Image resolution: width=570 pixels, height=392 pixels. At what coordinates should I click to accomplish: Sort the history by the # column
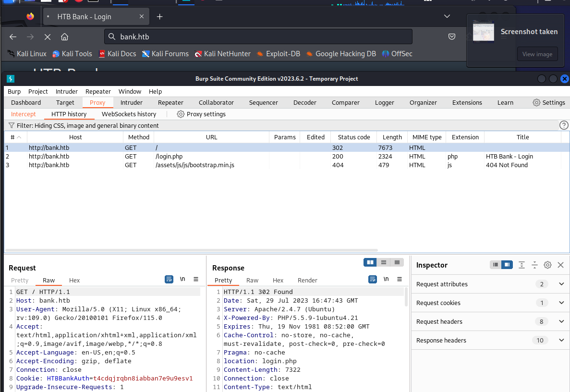pyautogui.click(x=16, y=137)
